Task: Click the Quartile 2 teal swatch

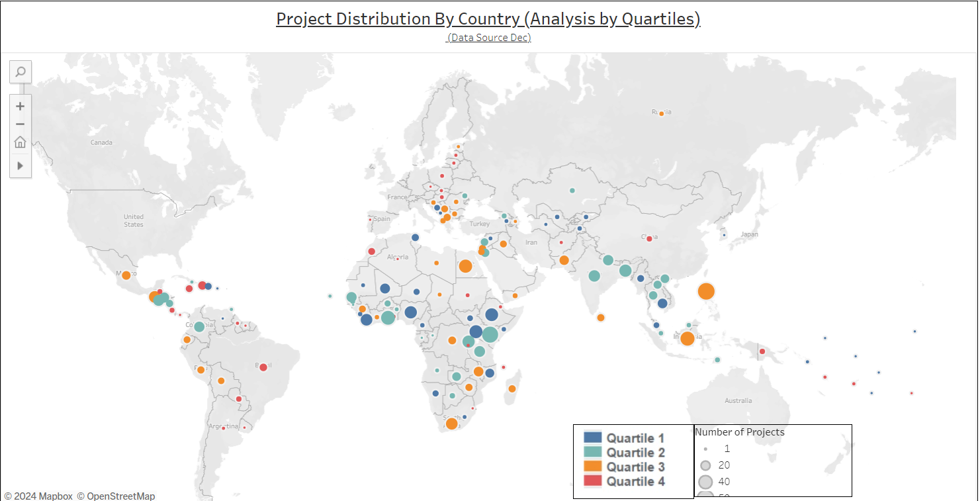Action: [593, 452]
